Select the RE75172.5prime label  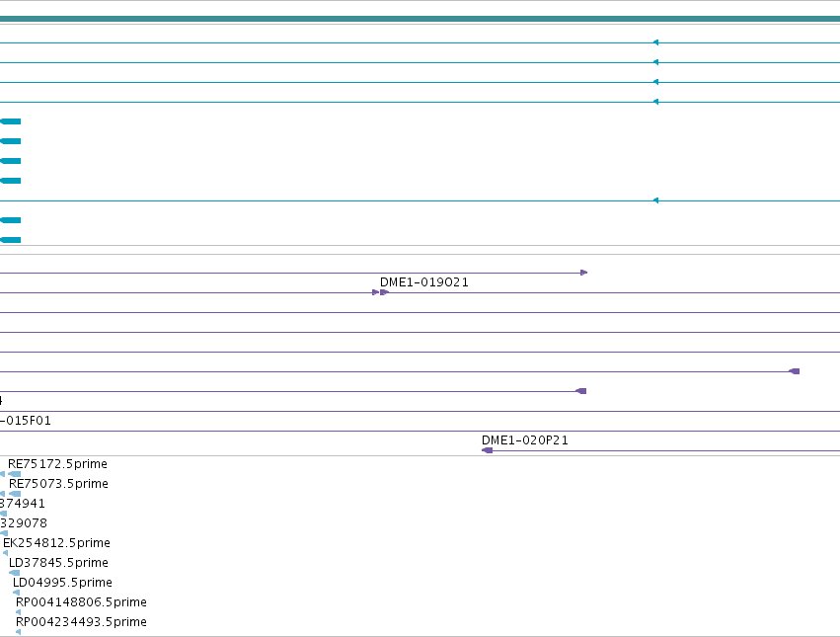57,464
